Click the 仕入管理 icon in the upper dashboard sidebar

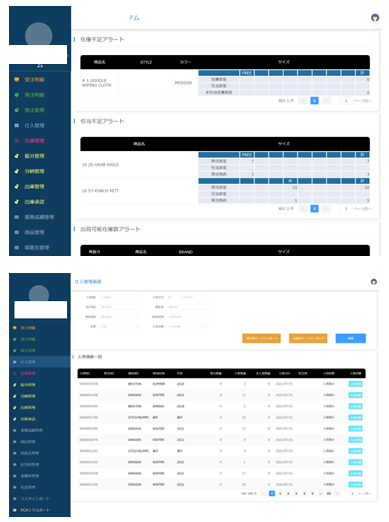click(x=17, y=125)
